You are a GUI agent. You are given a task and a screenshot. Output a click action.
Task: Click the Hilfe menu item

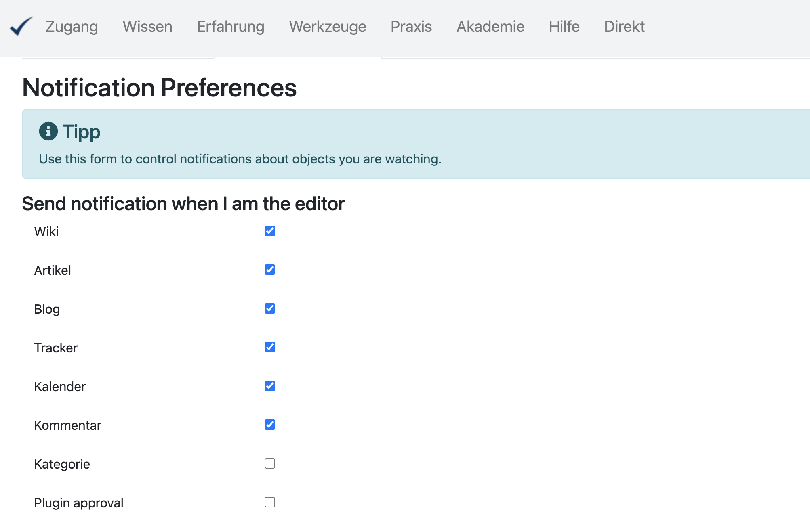[564, 27]
